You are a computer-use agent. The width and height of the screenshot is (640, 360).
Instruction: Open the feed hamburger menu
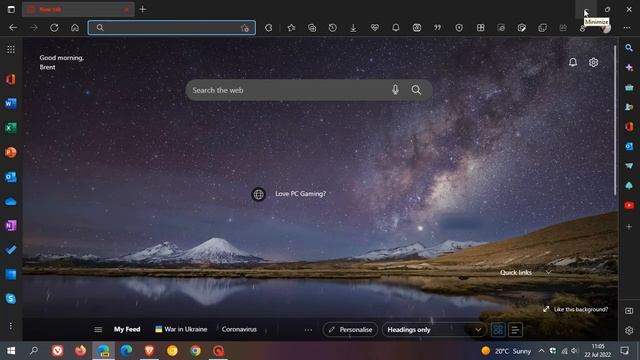[98, 329]
